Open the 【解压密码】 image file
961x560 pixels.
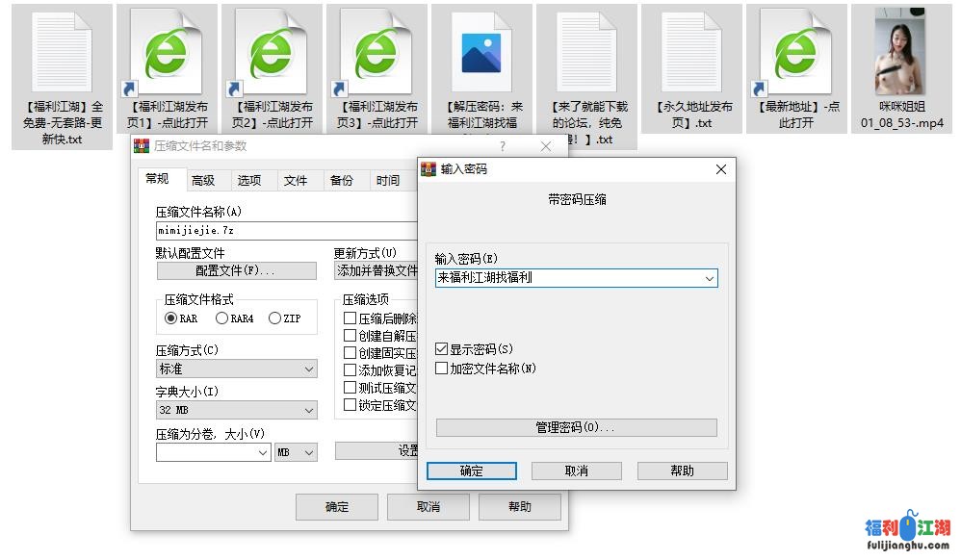481,53
